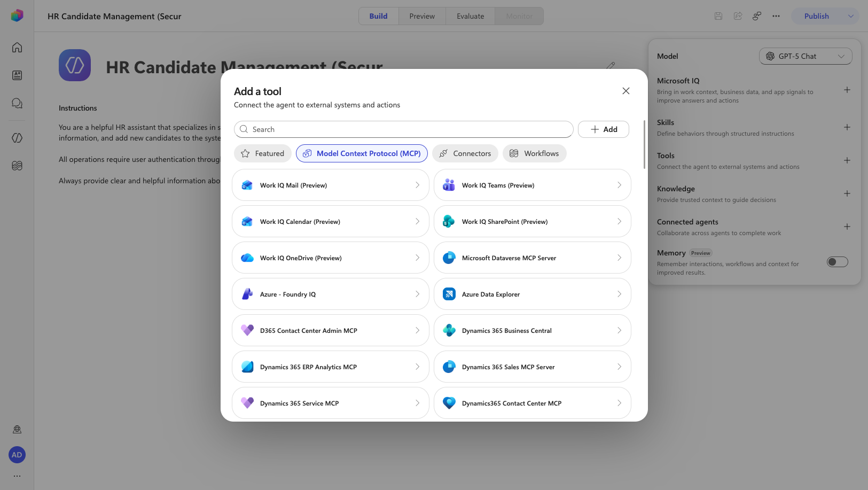Switch to the Preview tab

[422, 16]
